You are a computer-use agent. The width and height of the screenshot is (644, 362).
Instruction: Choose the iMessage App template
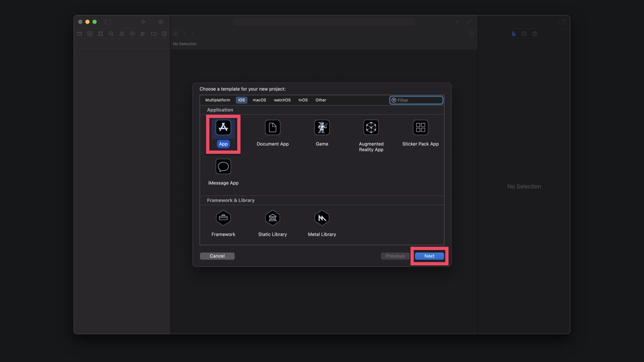(x=223, y=167)
